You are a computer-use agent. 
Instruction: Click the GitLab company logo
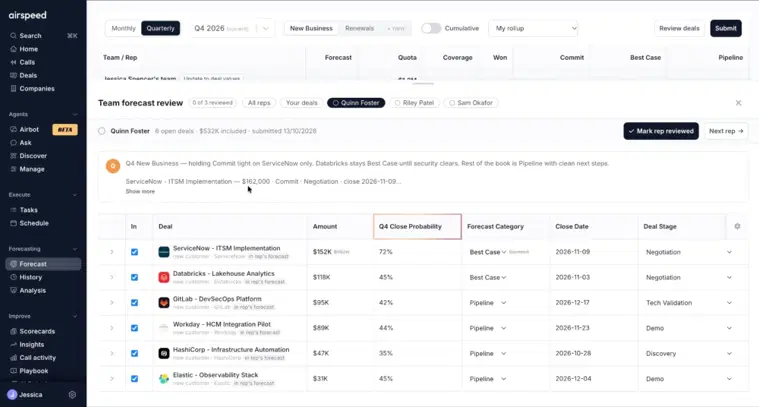164,302
